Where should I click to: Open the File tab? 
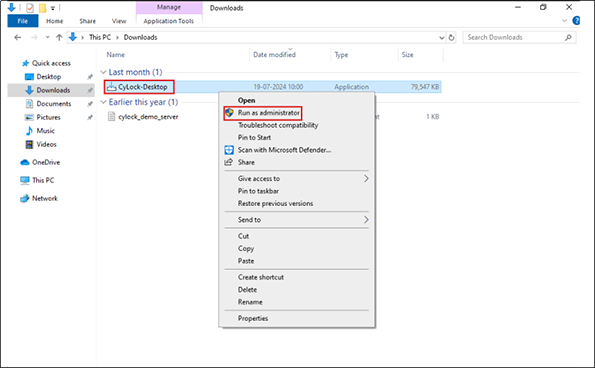click(x=23, y=21)
